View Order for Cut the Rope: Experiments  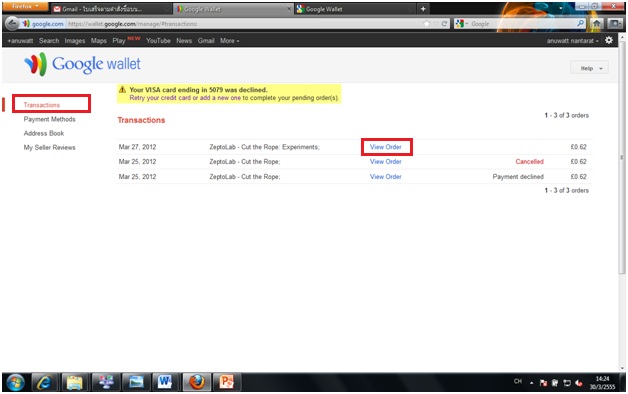(386, 147)
